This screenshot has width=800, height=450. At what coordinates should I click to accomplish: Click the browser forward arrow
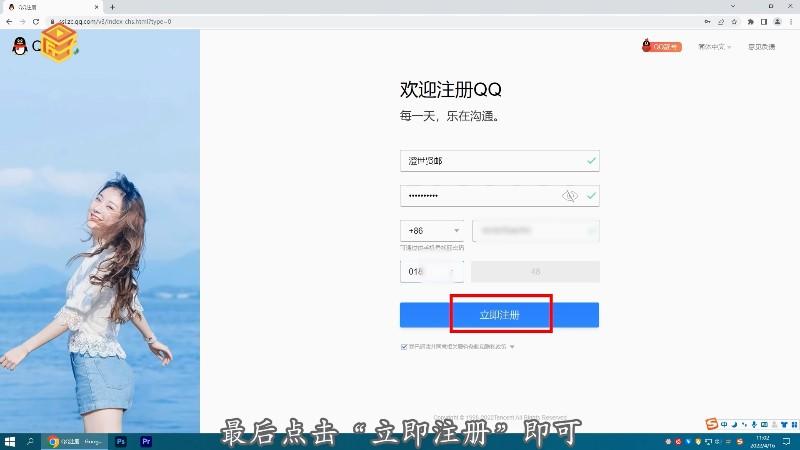(22, 22)
